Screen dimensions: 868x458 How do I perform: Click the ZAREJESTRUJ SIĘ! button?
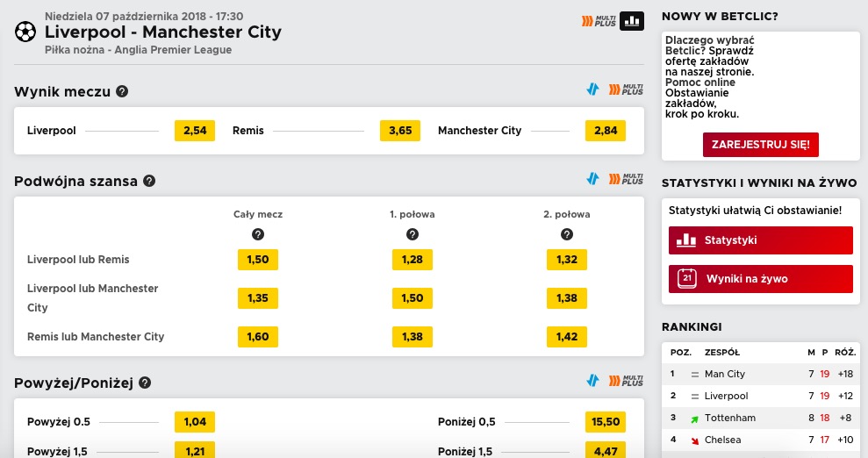pos(761,145)
